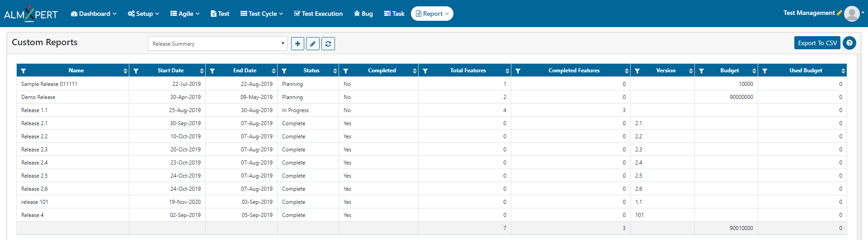
Task: Click the filter icon in Status column
Action: coord(284,71)
